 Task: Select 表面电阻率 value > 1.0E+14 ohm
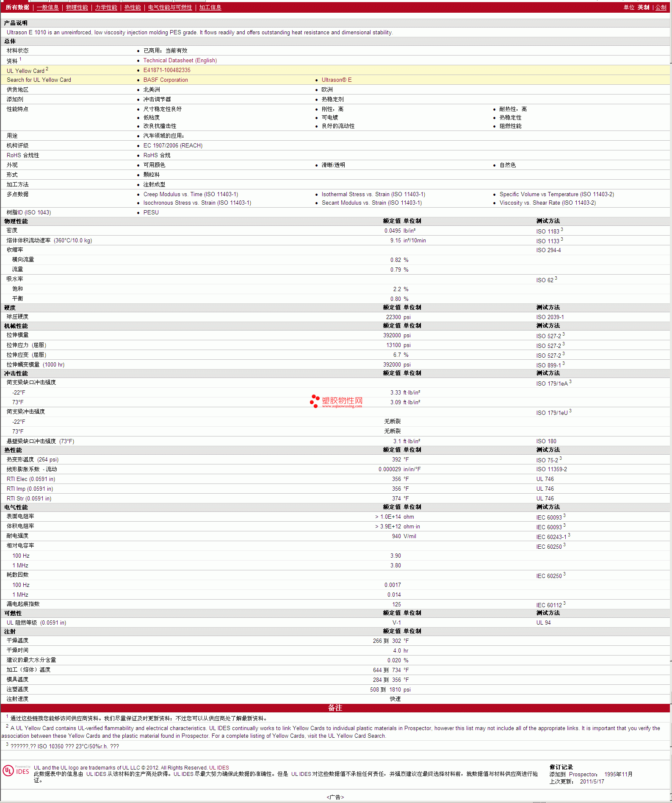pyautogui.click(x=394, y=517)
